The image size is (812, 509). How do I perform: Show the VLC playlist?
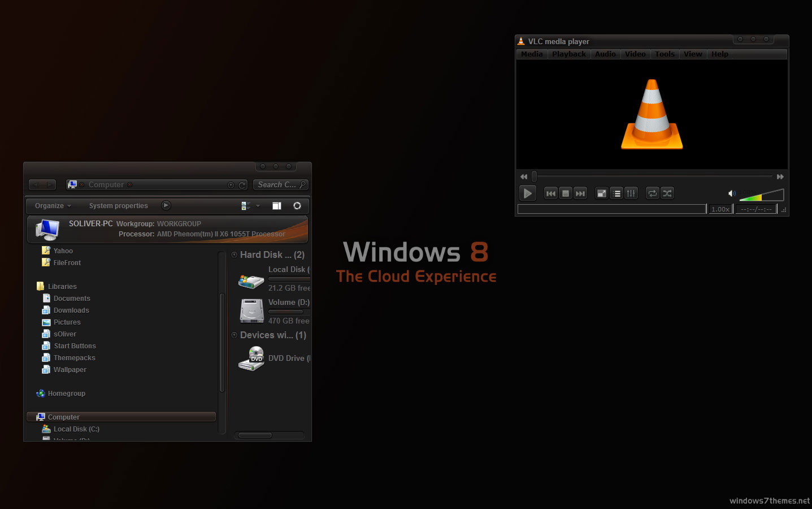pyautogui.click(x=616, y=193)
